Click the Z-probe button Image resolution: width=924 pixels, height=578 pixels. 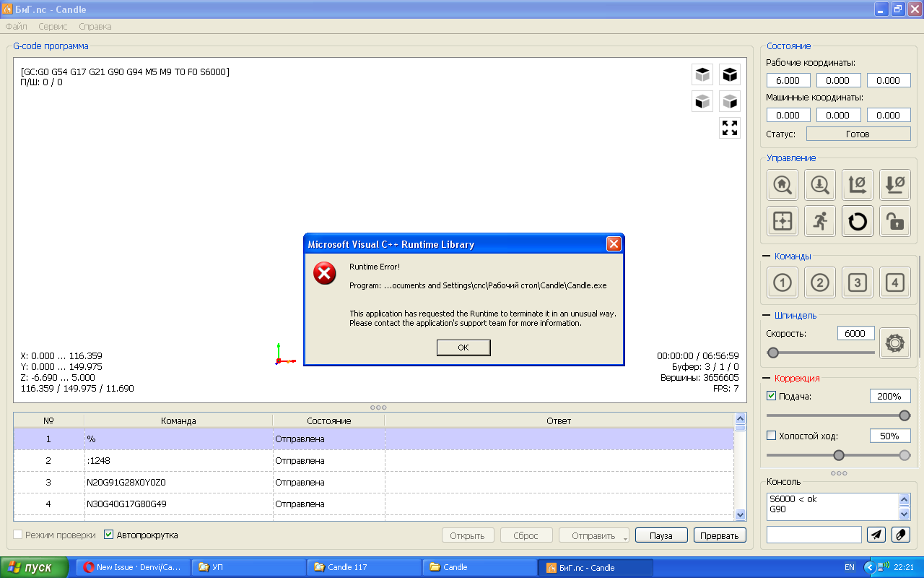click(x=820, y=184)
